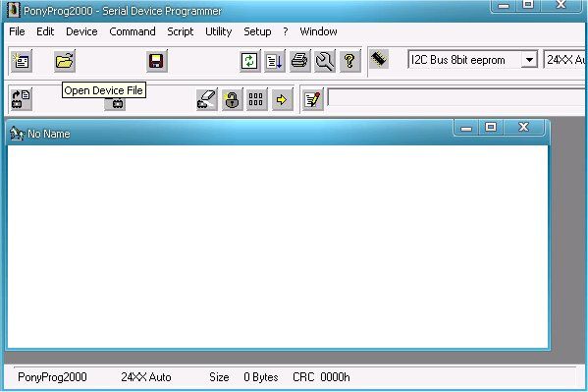Click the padlock security bits icon
The image size is (588, 392).
click(x=232, y=99)
